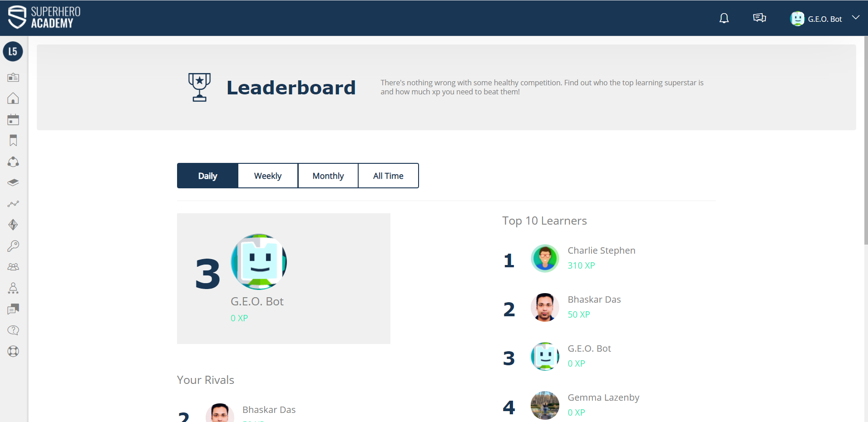Open the line graph progress icon
Image resolution: width=868 pixels, height=422 pixels.
click(13, 204)
